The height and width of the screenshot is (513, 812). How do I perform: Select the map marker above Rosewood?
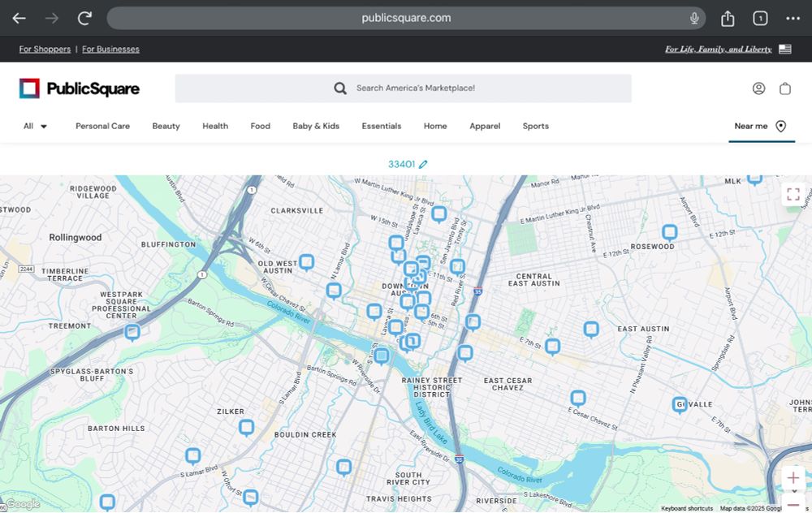click(670, 233)
